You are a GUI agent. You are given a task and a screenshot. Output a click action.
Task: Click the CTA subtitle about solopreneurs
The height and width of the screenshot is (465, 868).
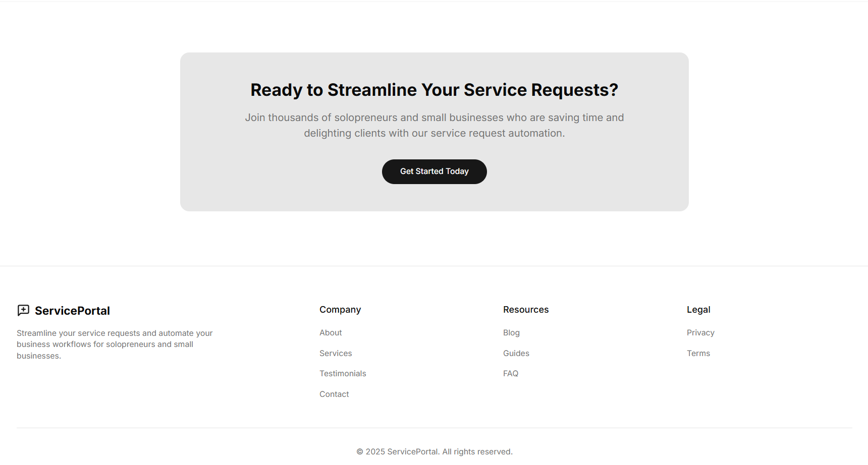click(434, 125)
